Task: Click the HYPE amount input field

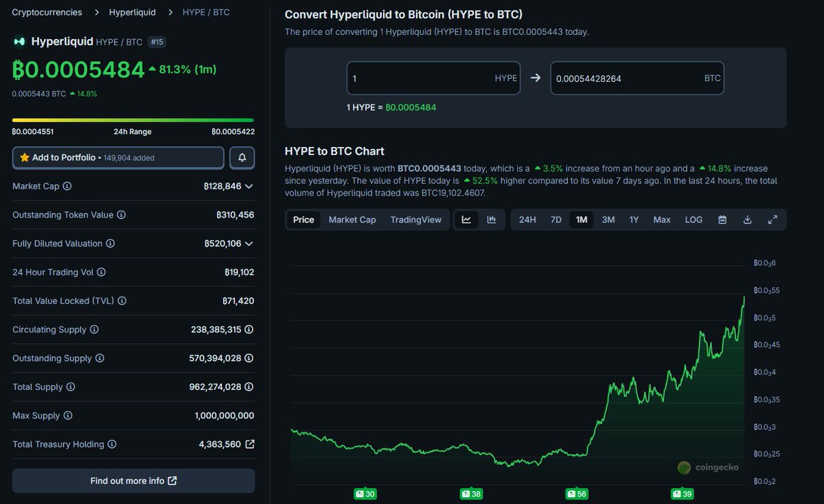Action: (433, 78)
